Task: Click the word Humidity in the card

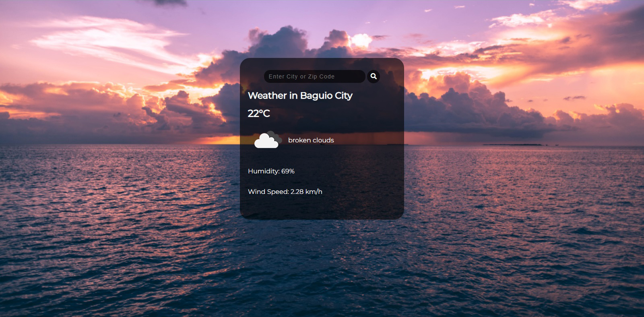Action: 263,171
